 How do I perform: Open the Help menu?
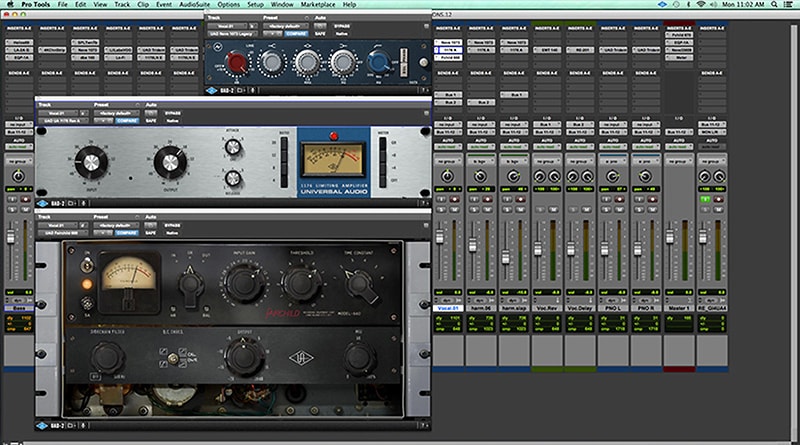349,4
